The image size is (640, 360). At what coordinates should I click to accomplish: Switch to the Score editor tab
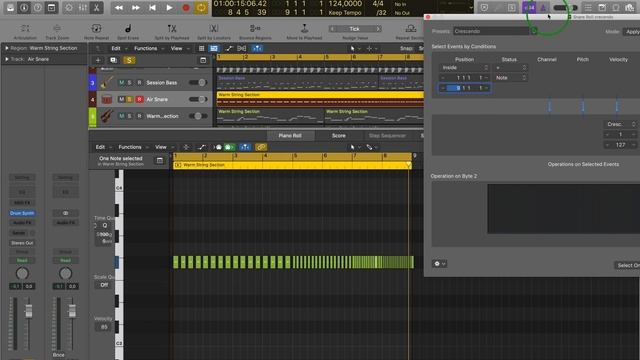(x=338, y=136)
